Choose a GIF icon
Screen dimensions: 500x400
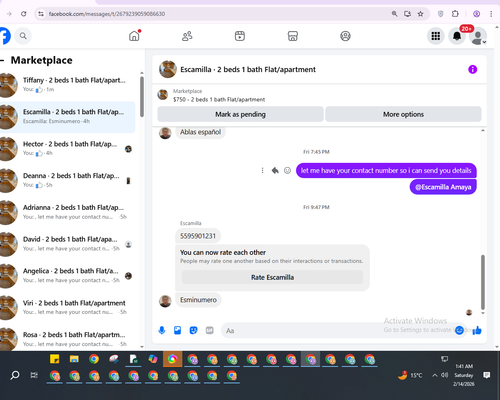pyautogui.click(x=209, y=330)
